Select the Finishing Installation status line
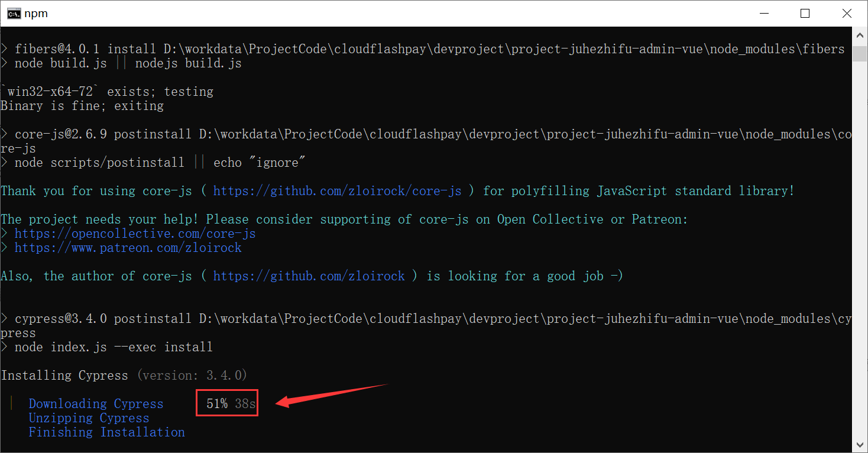The image size is (868, 453). [106, 432]
